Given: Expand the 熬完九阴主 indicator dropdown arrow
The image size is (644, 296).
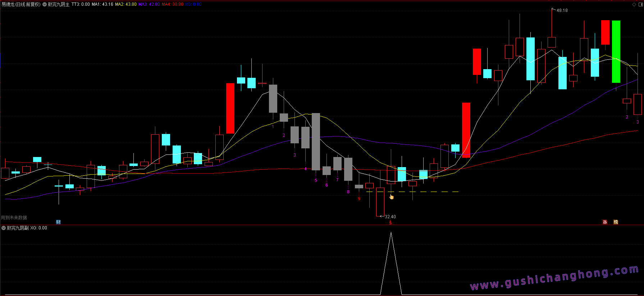Looking at the screenshot, I should coord(45,4).
